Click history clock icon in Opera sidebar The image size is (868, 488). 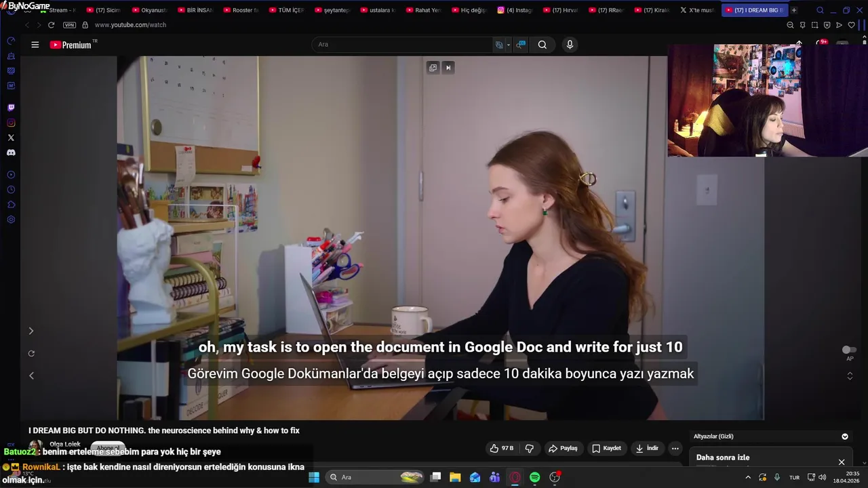tap(11, 190)
